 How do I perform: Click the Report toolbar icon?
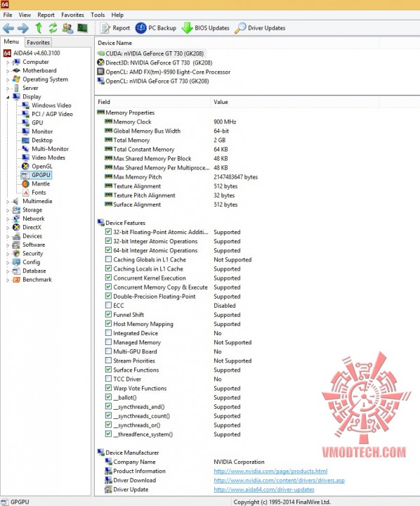pos(115,28)
